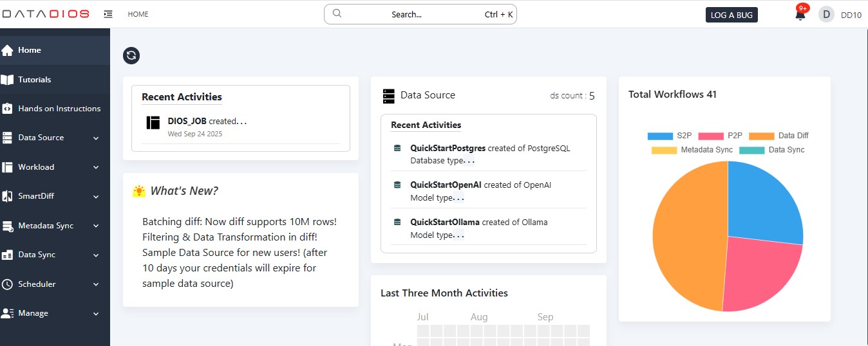
Task: Click the Data Source sidebar icon
Action: (8, 138)
